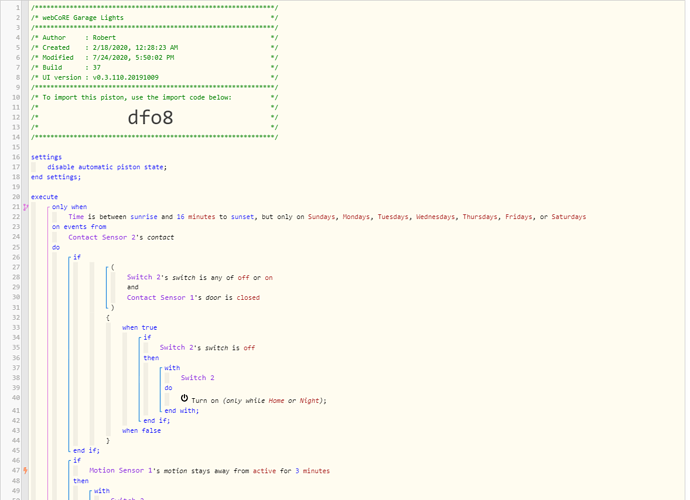Click the 'and' operator on line 29
690x500 pixels.
tap(132, 287)
